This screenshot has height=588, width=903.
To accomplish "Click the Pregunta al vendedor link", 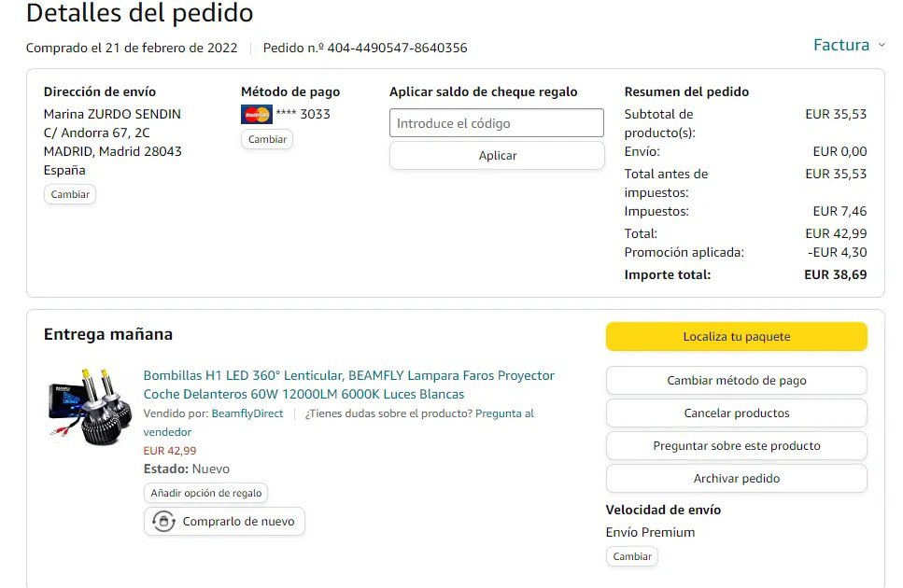I will pyautogui.click(x=504, y=413).
